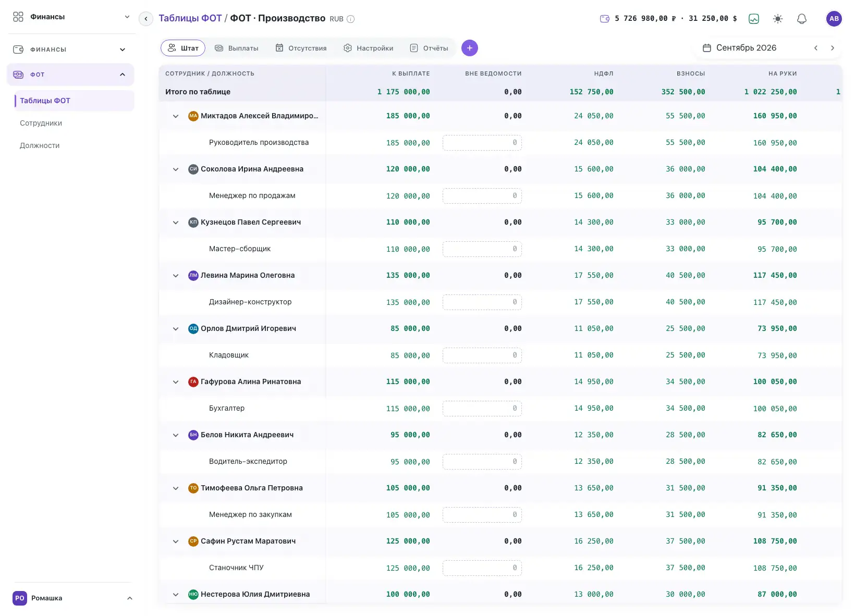Click the МА avatar of Миктадов Алексей
The image size is (855, 616).
pos(193,116)
